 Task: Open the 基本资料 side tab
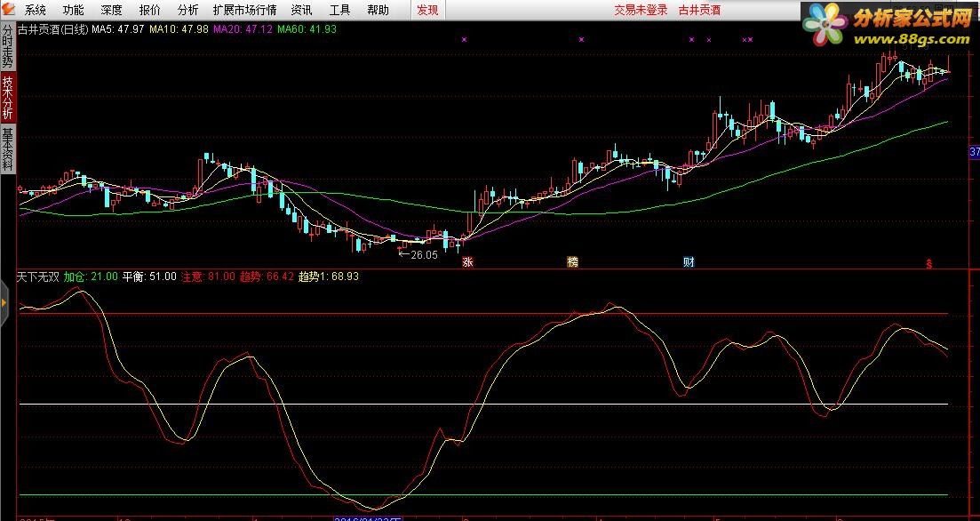[x=7, y=148]
